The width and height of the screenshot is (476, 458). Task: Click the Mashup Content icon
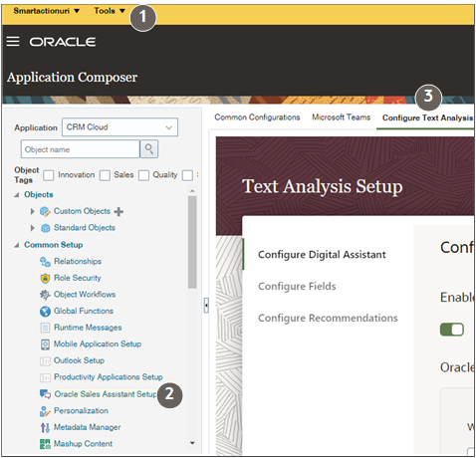tap(45, 444)
